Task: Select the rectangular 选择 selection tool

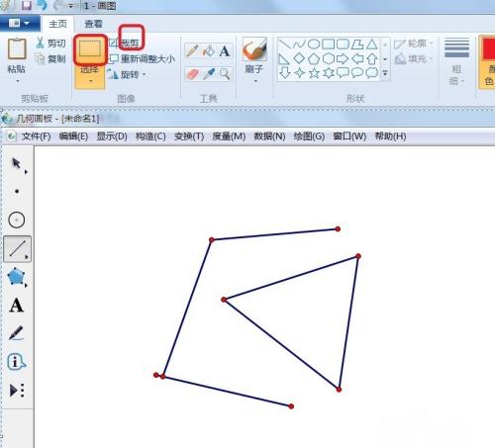Action: point(90,49)
